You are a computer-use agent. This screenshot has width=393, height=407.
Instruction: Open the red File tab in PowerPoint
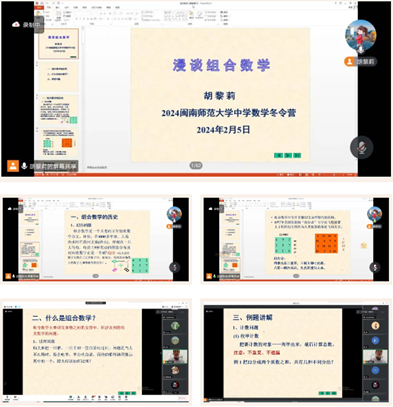coord(39,7)
